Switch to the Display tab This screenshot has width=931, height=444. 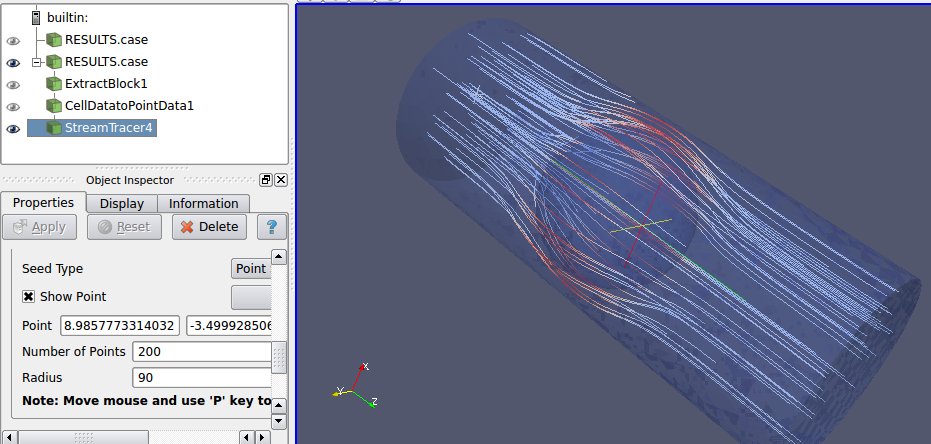click(x=121, y=204)
